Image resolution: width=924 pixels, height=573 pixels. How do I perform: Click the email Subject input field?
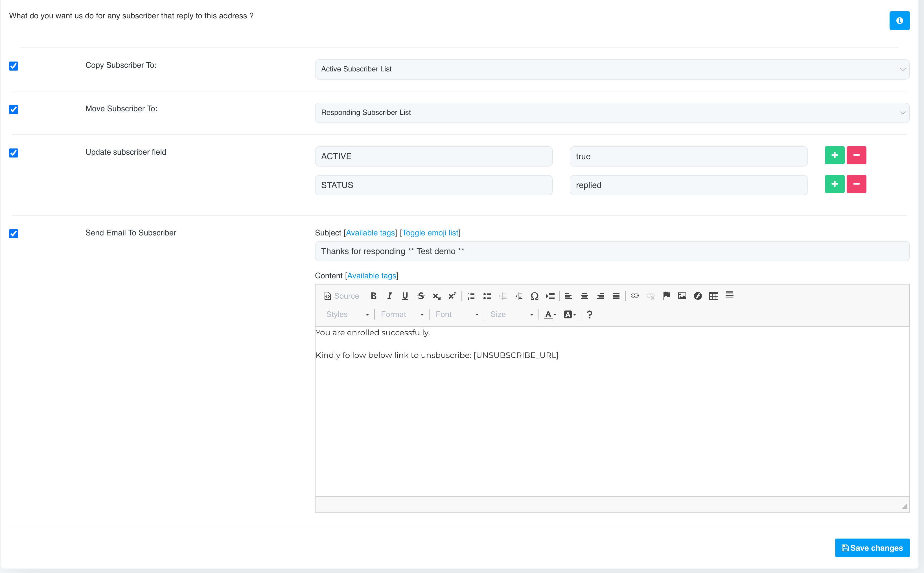point(612,251)
